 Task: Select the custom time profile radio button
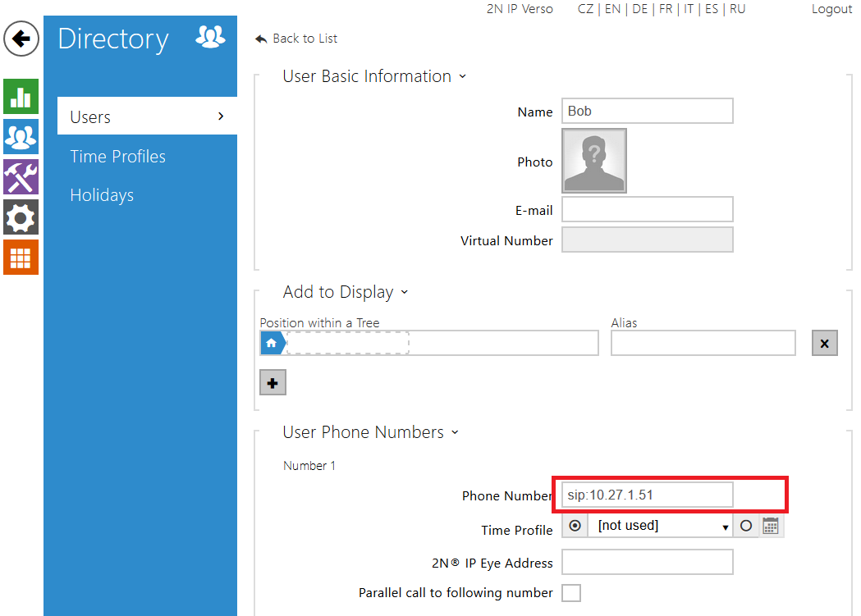pyautogui.click(x=746, y=526)
